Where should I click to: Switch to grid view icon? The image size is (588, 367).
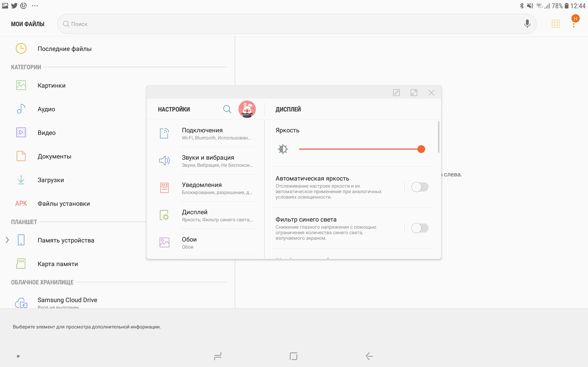click(555, 24)
